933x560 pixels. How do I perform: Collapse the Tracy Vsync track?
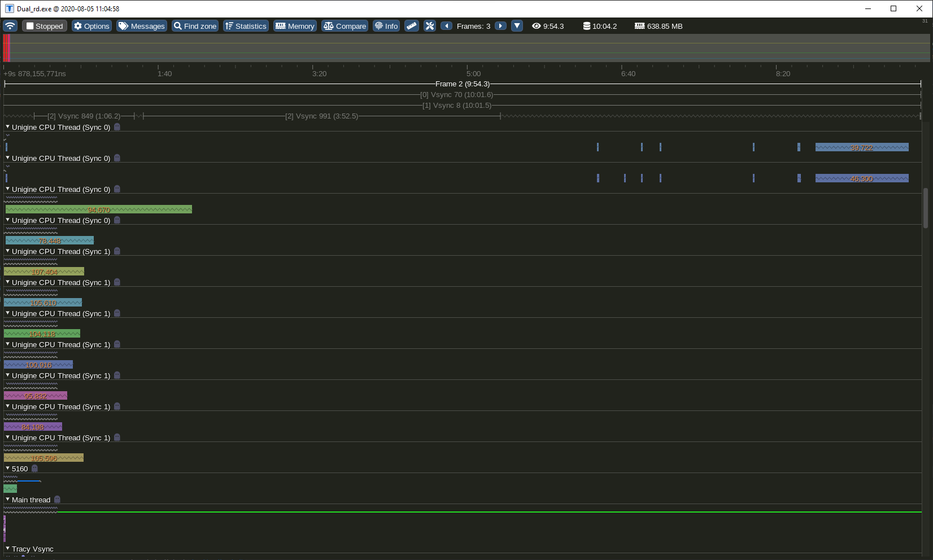click(7, 549)
